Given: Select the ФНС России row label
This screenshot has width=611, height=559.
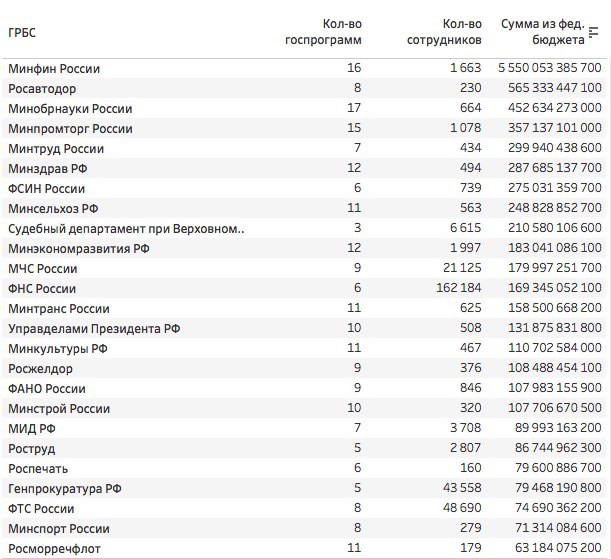Looking at the screenshot, I should tap(42, 289).
